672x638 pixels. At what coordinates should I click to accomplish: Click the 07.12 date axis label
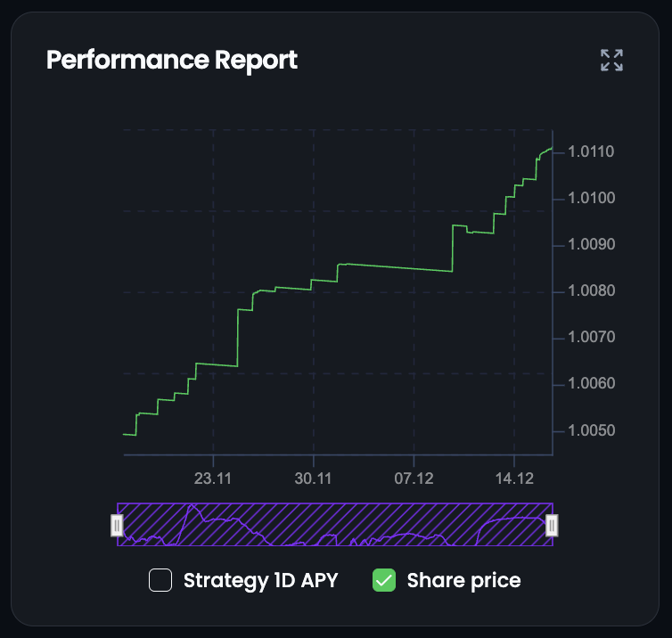click(414, 478)
